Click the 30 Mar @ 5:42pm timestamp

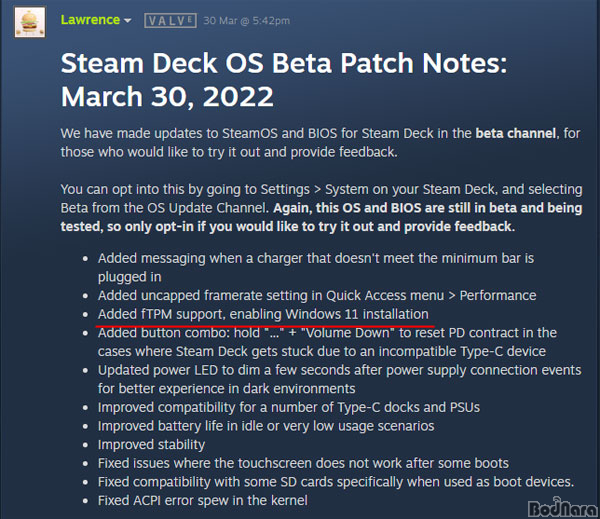[246, 21]
